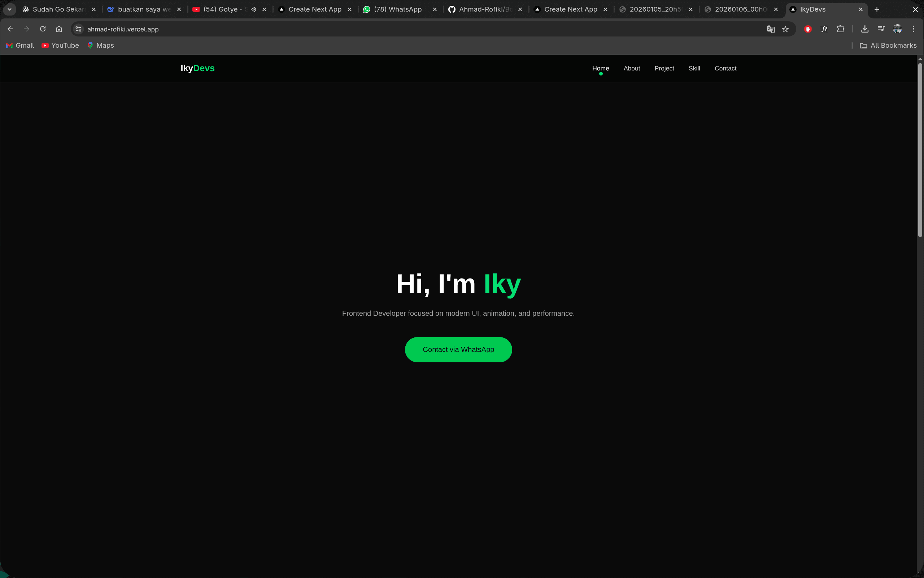The height and width of the screenshot is (578, 924).
Task: Open the YouTube bookmark
Action: point(60,46)
